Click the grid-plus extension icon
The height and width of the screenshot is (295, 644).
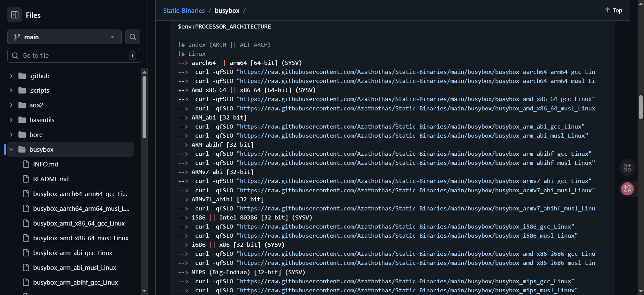coord(627,167)
